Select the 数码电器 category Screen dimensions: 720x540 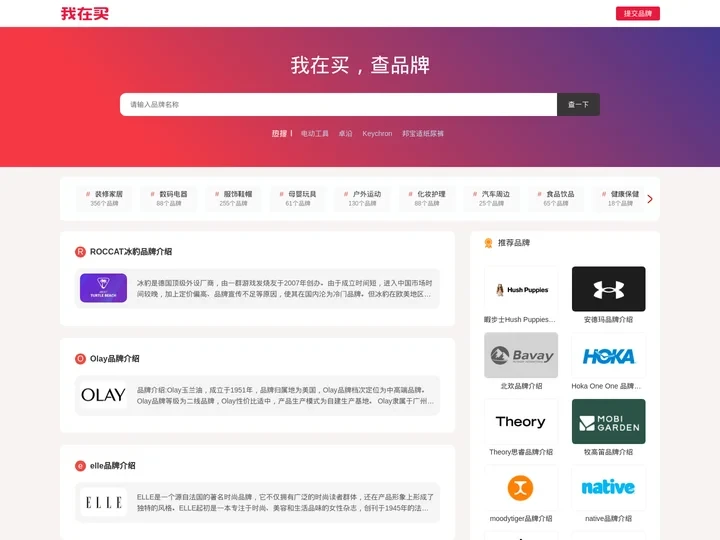coord(169,198)
